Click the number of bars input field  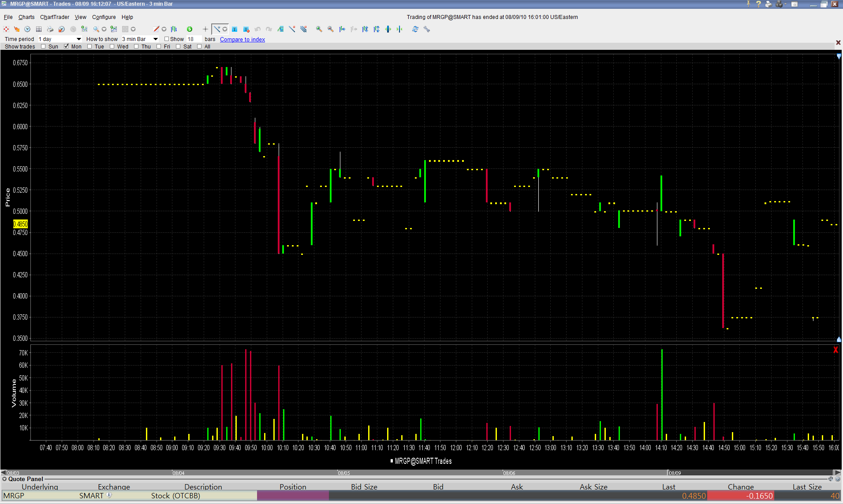pyautogui.click(x=194, y=39)
